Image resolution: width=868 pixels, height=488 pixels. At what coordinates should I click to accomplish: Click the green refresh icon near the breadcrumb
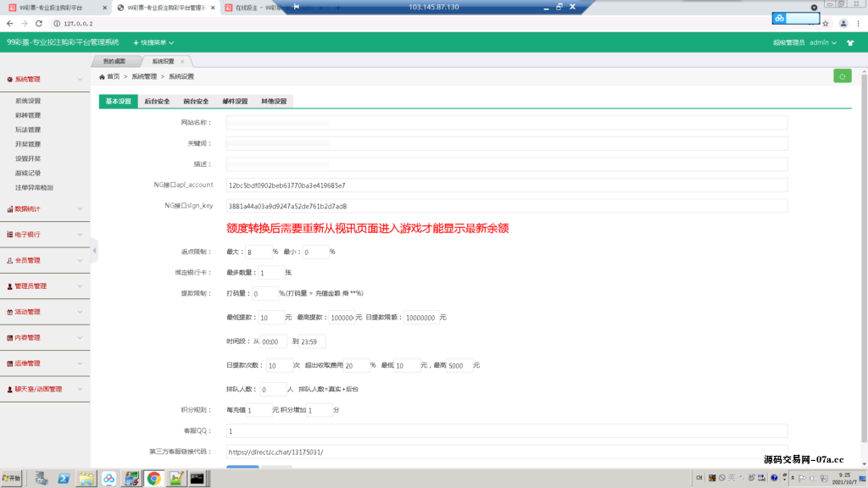click(842, 75)
